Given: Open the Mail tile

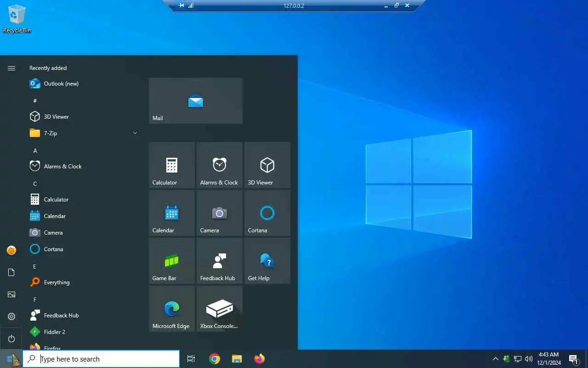Looking at the screenshot, I should 196,101.
